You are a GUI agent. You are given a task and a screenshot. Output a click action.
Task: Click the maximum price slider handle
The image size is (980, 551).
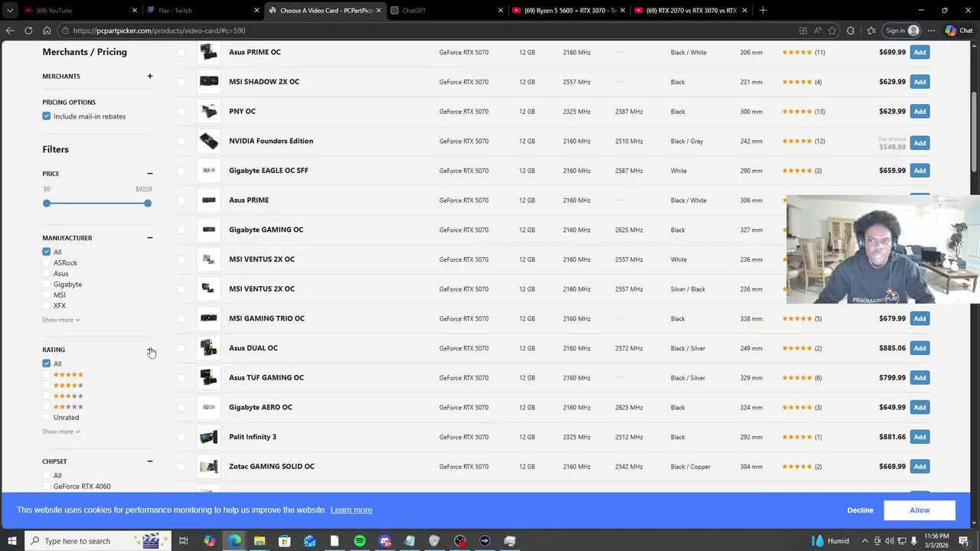point(148,203)
